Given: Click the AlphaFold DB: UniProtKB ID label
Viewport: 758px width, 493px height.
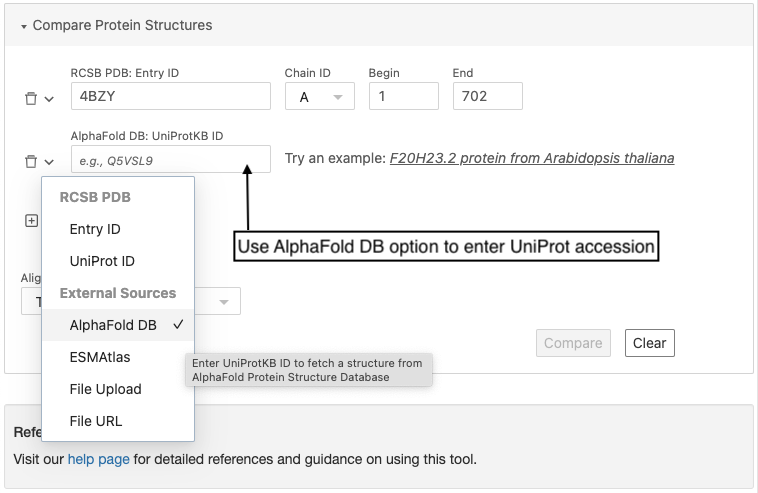Looking at the screenshot, I should [x=147, y=136].
